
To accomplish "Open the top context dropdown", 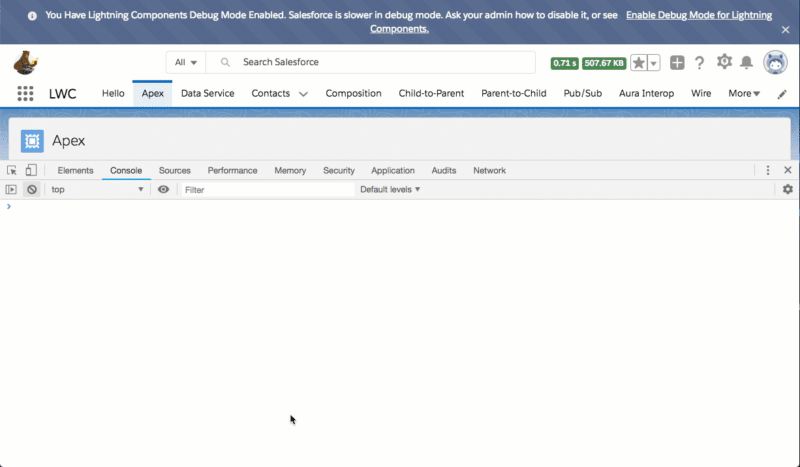I will [x=97, y=189].
